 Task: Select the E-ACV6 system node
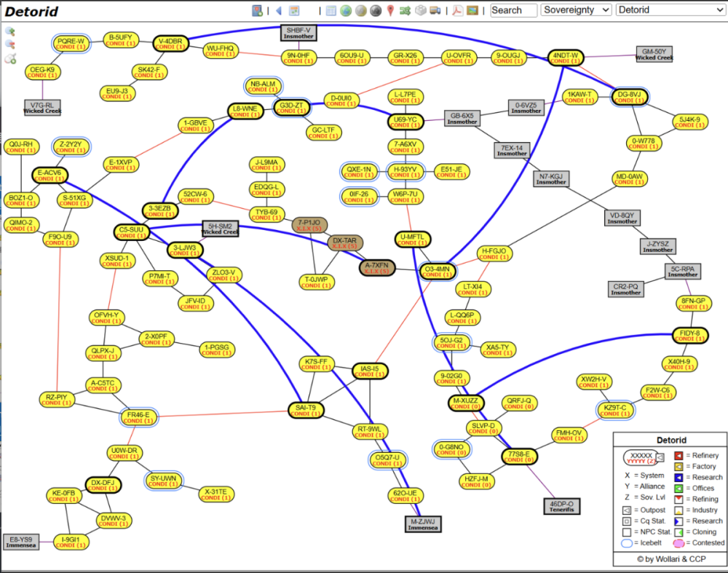(51, 175)
